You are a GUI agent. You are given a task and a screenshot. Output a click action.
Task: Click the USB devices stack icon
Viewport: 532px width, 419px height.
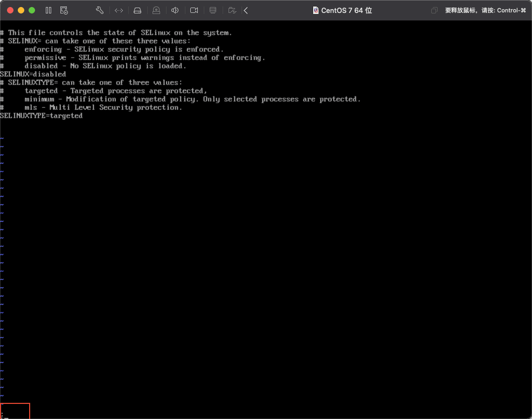(213, 10)
